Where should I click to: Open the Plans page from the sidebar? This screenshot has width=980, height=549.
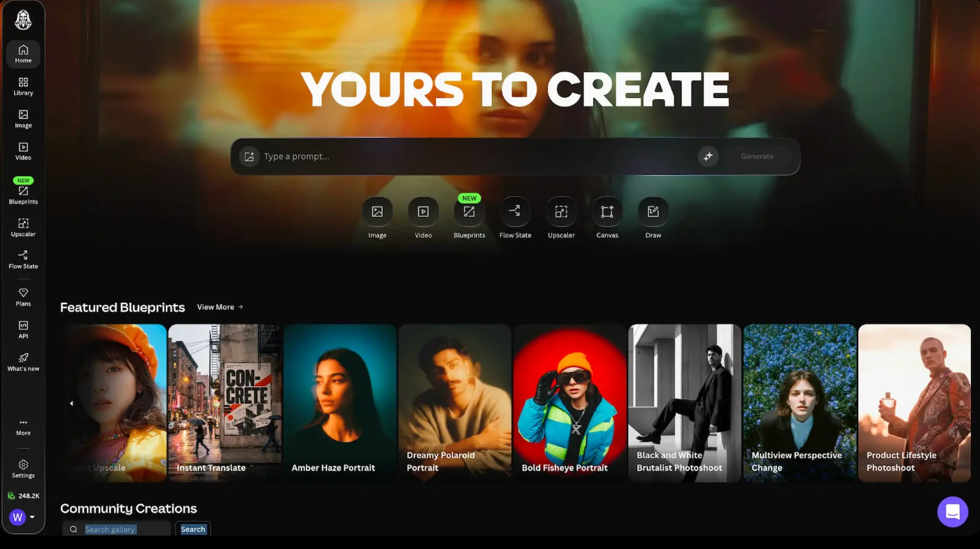click(x=23, y=296)
